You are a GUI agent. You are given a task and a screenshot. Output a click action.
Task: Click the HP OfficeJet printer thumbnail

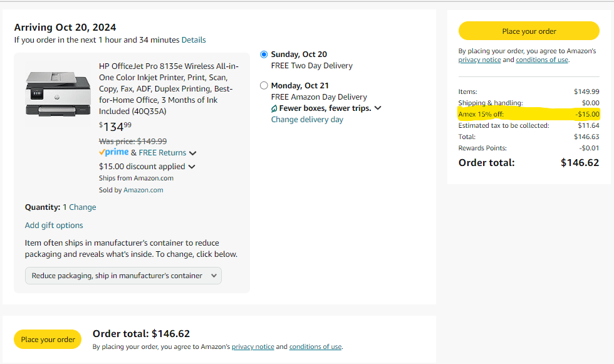pyautogui.click(x=58, y=94)
